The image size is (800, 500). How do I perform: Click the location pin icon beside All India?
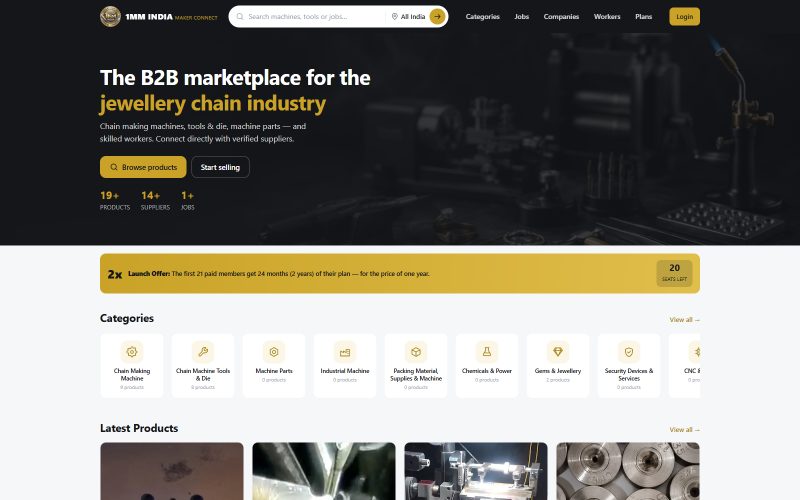click(394, 16)
